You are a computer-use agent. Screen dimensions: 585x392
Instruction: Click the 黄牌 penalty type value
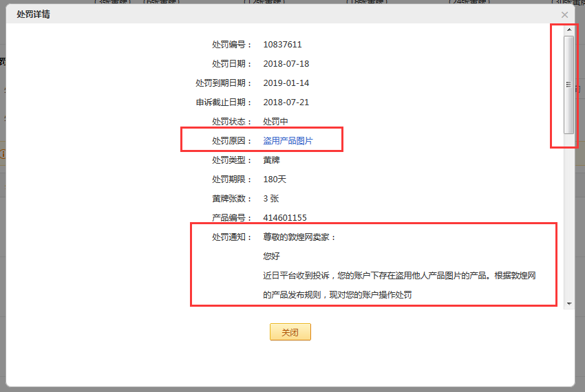point(272,160)
